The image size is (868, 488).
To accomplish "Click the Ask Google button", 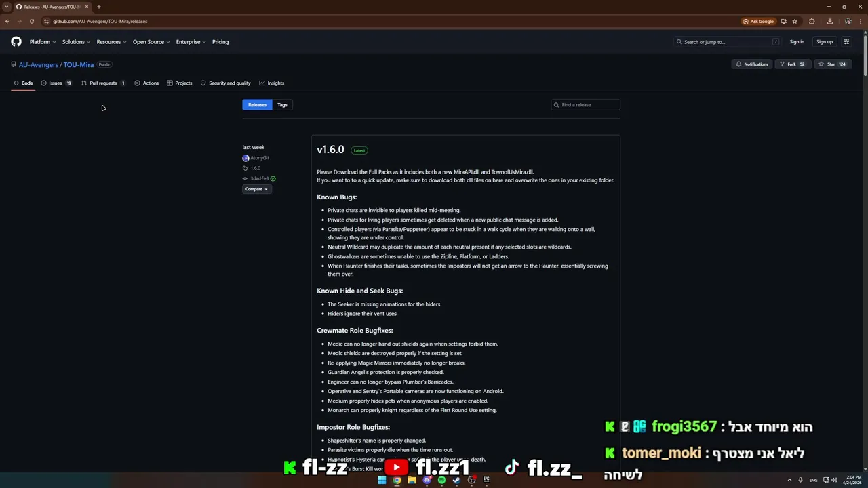I will point(758,21).
